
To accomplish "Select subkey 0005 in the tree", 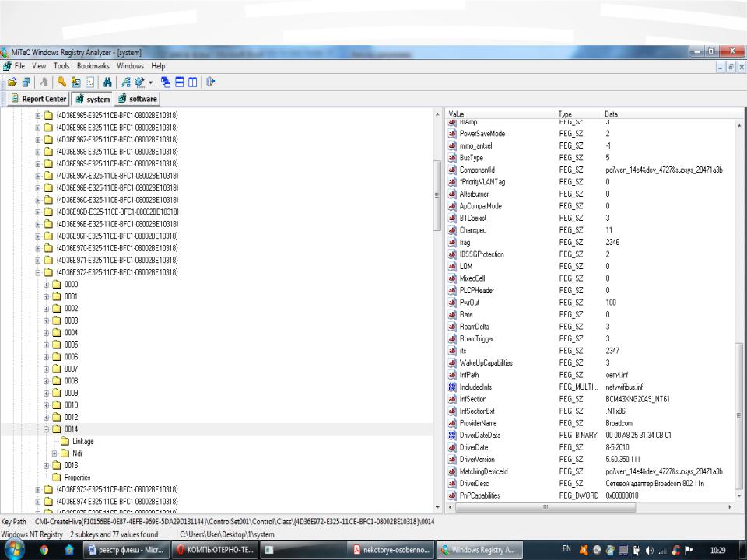I will [71, 345].
